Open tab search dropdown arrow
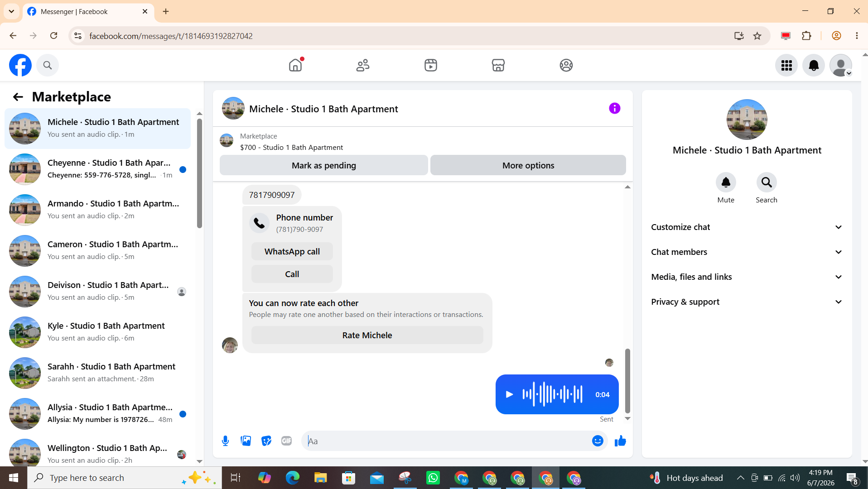Image resolution: width=868 pixels, height=489 pixels. click(x=11, y=11)
